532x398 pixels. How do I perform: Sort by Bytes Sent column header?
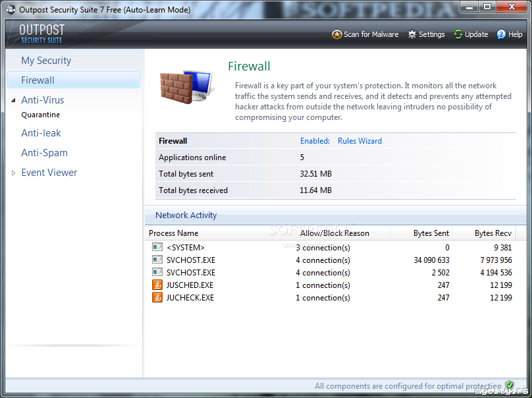[x=421, y=233]
